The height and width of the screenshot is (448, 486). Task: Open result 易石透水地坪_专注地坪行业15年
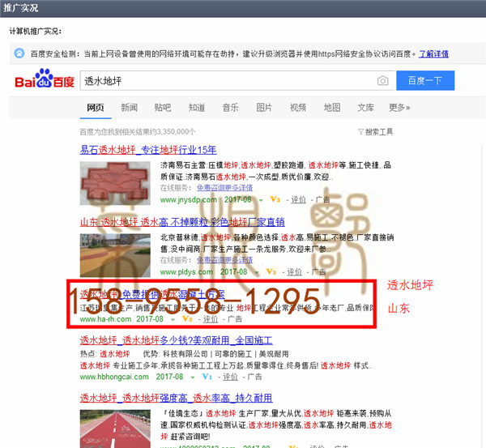(x=148, y=150)
